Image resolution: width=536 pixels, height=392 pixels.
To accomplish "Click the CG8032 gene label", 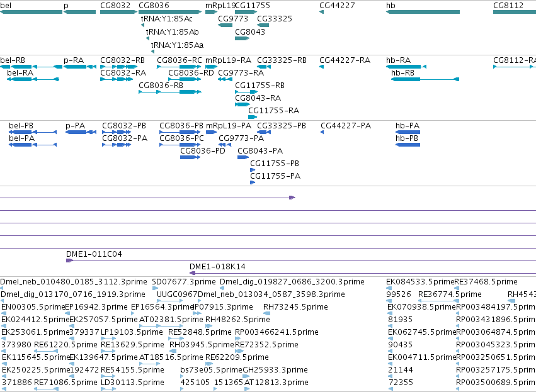I will [x=115, y=6].
